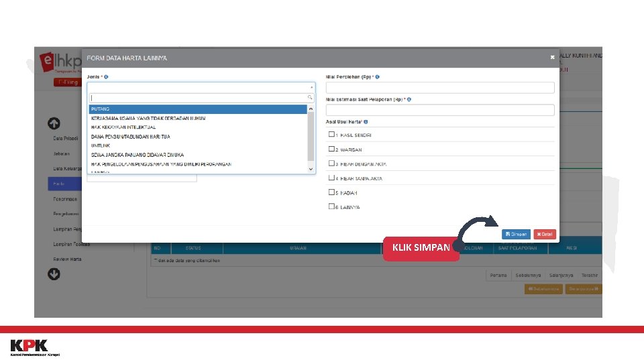Click the orange Sebelumnya step button
644x362 pixels.
[x=543, y=289]
